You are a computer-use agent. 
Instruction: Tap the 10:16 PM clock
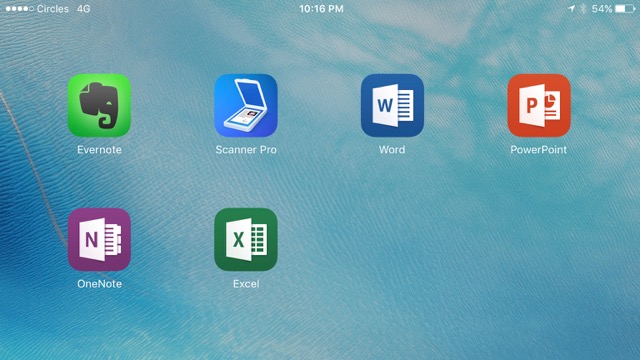pyautogui.click(x=321, y=9)
